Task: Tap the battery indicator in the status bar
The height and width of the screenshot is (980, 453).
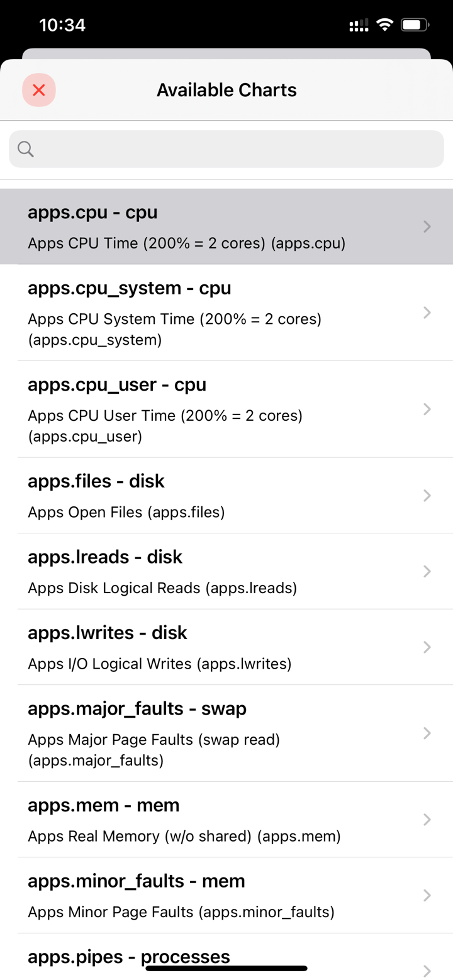Action: pos(415,25)
